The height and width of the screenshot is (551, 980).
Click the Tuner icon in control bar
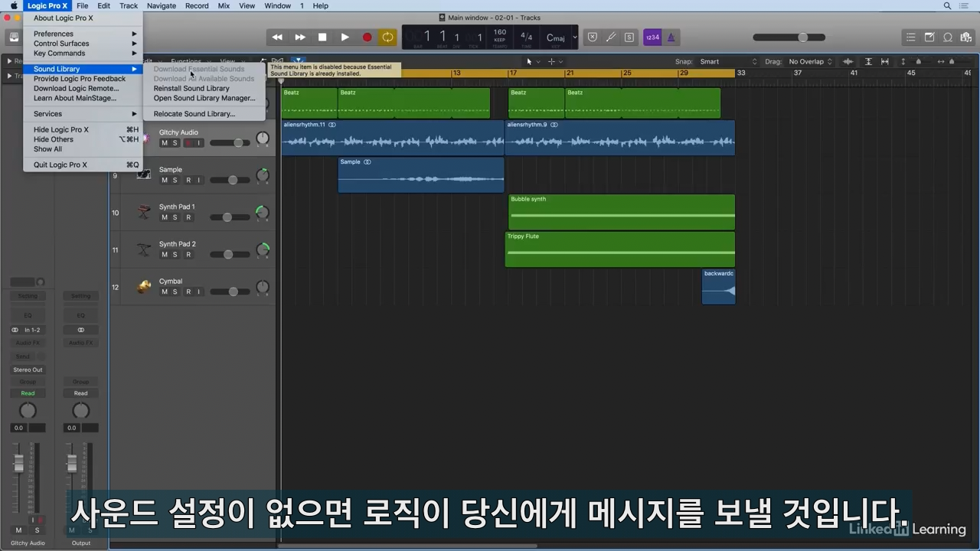point(610,37)
